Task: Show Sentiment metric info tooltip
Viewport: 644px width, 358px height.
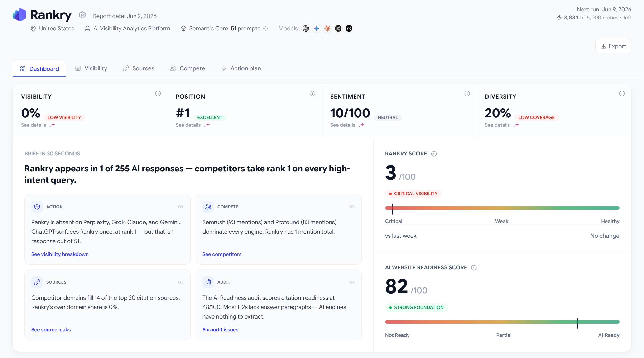Action: click(467, 93)
